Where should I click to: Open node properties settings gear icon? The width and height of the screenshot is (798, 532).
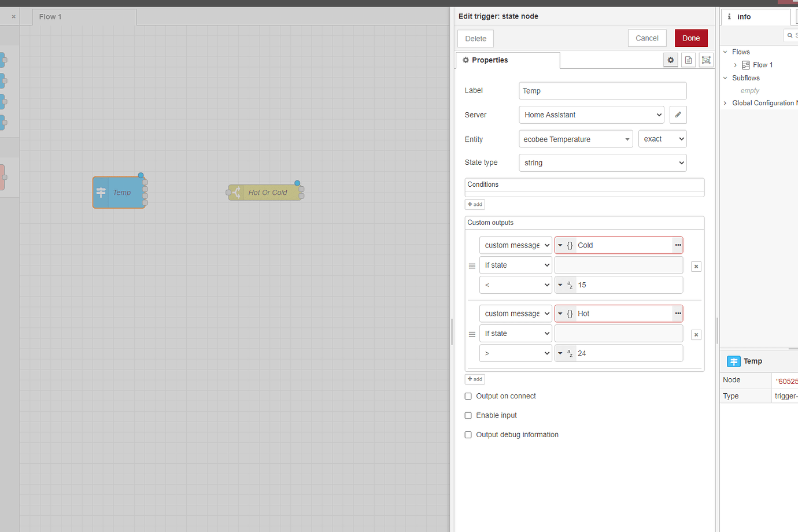(671, 60)
